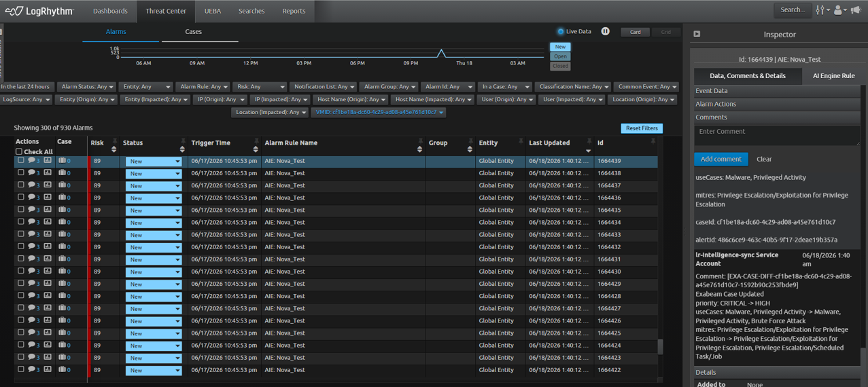Screen dimensions: 868x387
Task: Toggle the New status legend in chart
Action: [560, 47]
